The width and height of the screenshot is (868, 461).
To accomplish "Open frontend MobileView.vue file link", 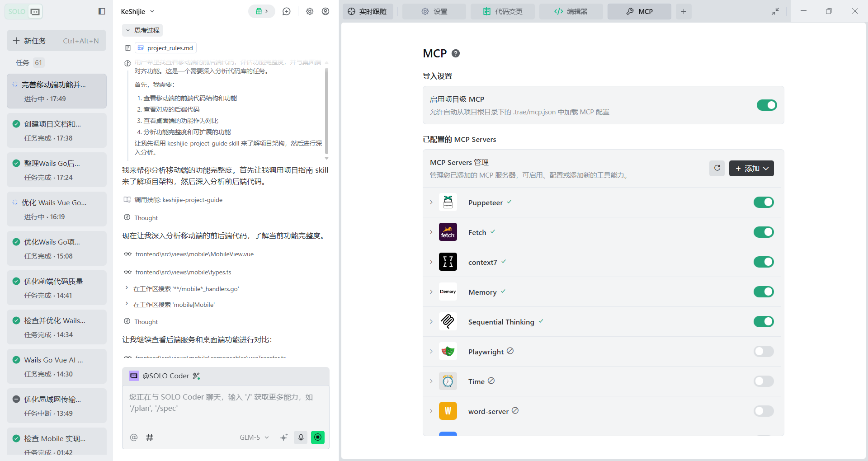I will coord(194,254).
